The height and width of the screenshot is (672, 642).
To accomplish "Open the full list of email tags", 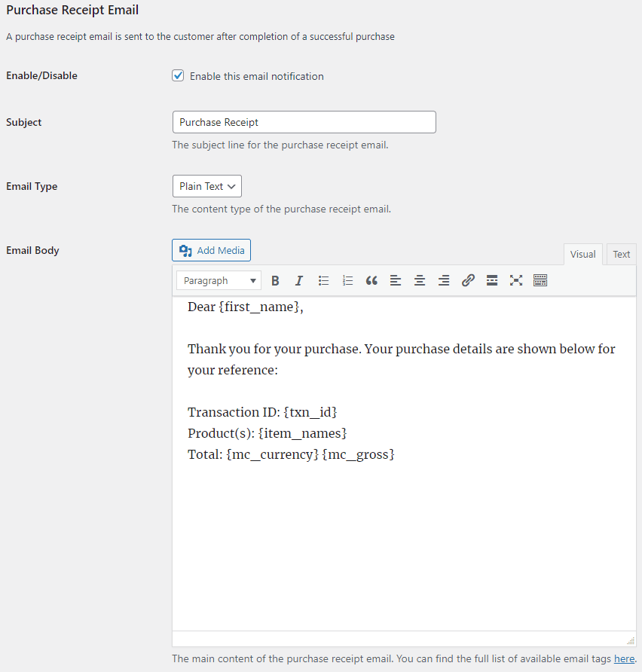I will click(623, 658).
